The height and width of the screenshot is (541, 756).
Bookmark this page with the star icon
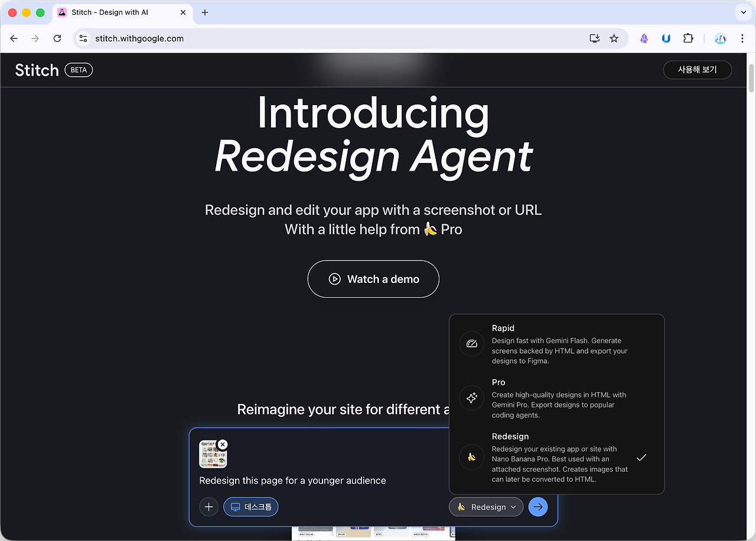[614, 38]
